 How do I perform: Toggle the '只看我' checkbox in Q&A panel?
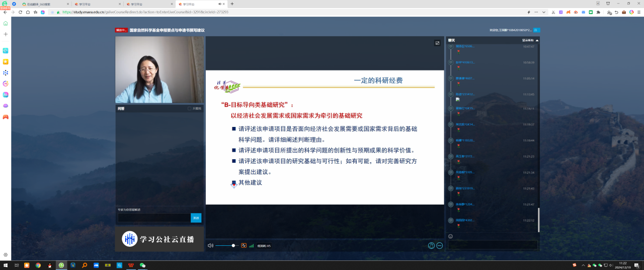click(190, 108)
